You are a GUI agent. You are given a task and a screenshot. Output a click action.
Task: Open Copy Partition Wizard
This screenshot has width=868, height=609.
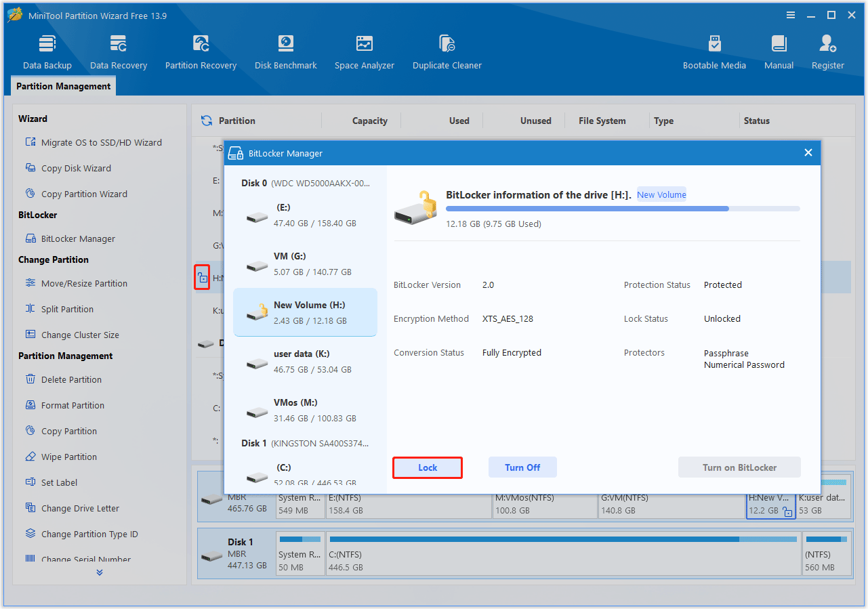pos(76,194)
